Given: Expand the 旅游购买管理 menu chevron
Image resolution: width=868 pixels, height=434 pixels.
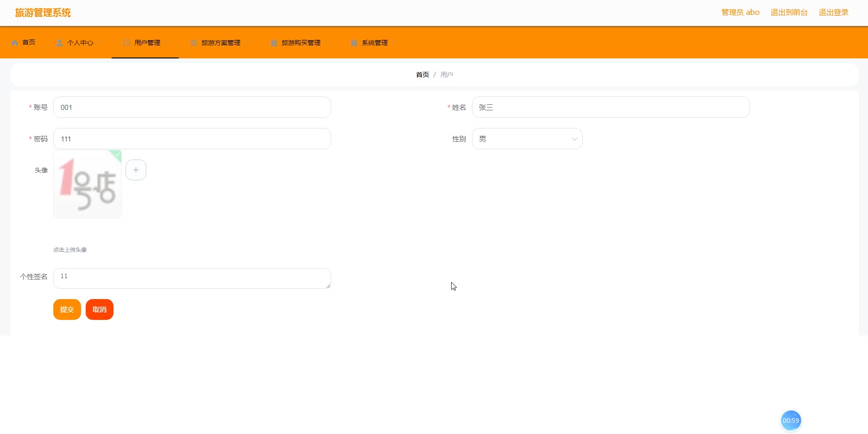Looking at the screenshot, I should pyautogui.click(x=327, y=43).
